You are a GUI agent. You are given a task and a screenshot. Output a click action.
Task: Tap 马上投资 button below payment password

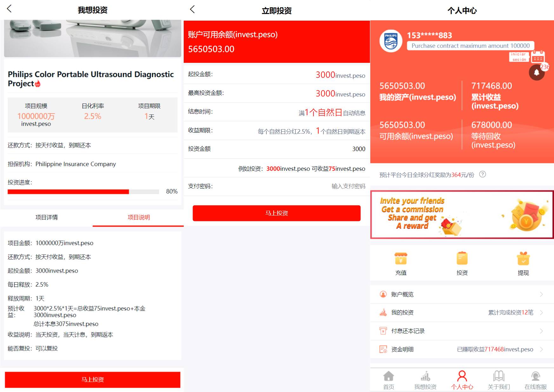pyautogui.click(x=277, y=213)
